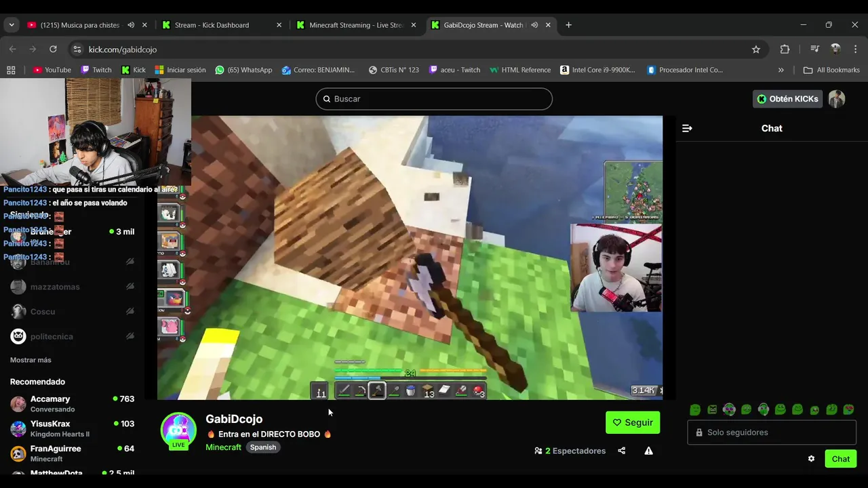Mute the YouTube Musica para chistes tab
The height and width of the screenshot is (488, 868).
pos(131,25)
